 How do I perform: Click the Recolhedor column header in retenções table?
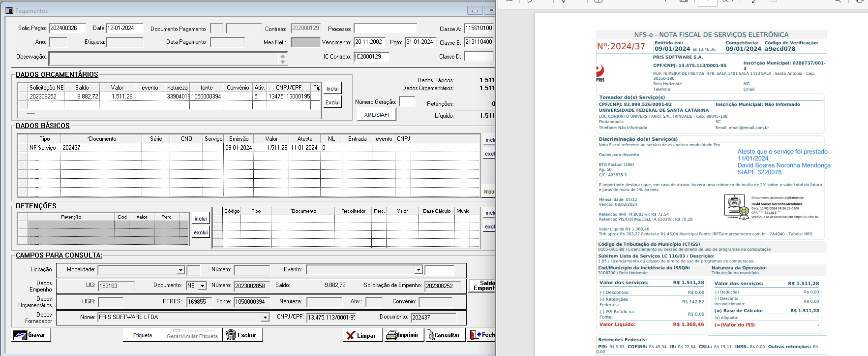354,211
